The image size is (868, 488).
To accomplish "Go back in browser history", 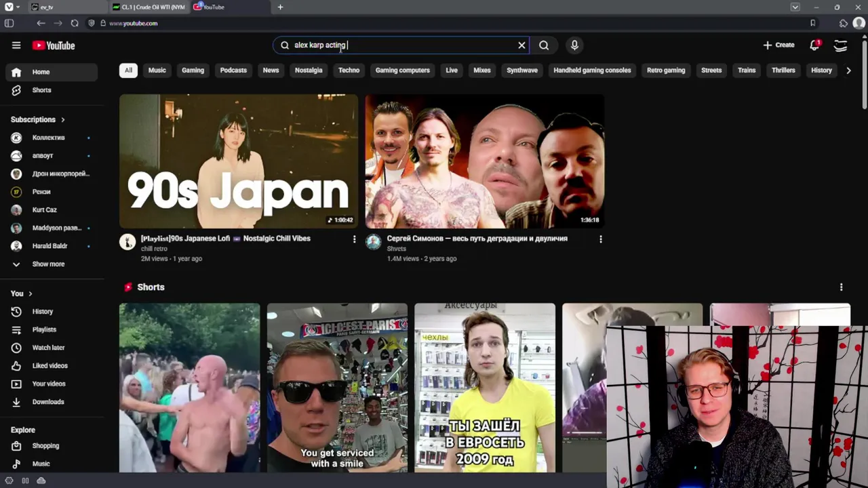I will [41, 23].
